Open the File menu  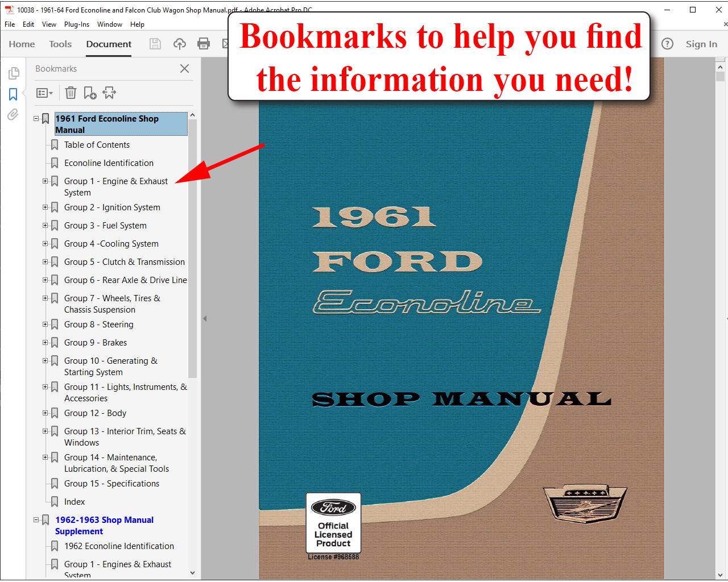coord(10,24)
